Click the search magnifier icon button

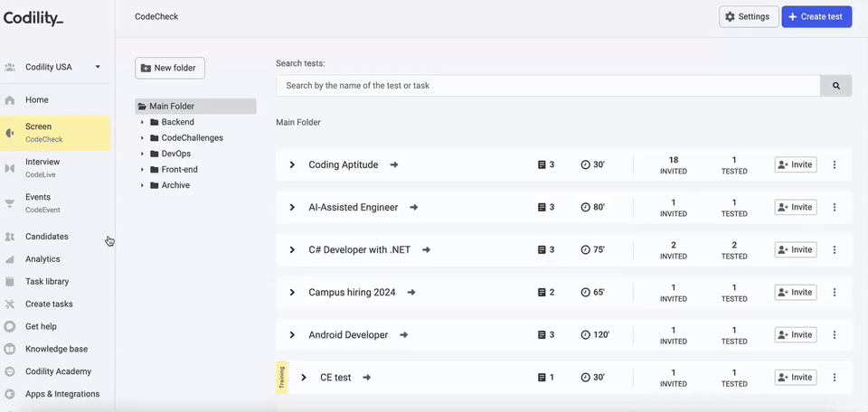[x=835, y=86]
